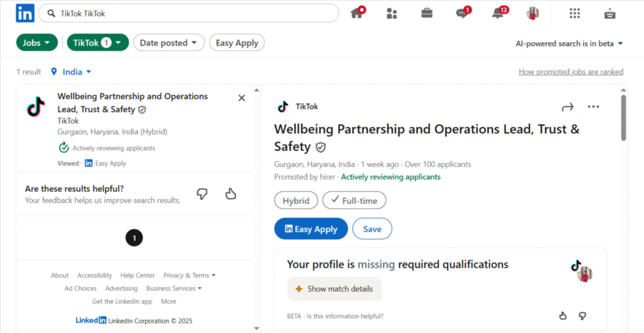Open My Network people icon

[392, 14]
